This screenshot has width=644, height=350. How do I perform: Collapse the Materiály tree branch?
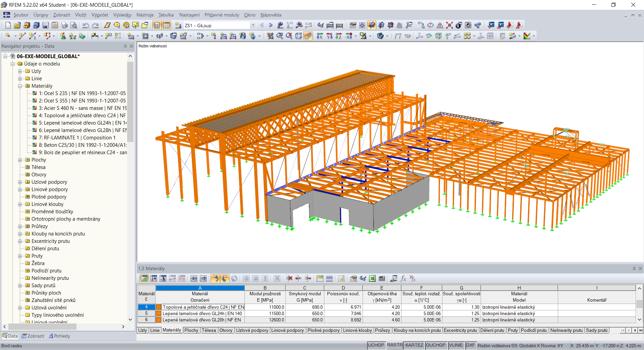pos(20,86)
